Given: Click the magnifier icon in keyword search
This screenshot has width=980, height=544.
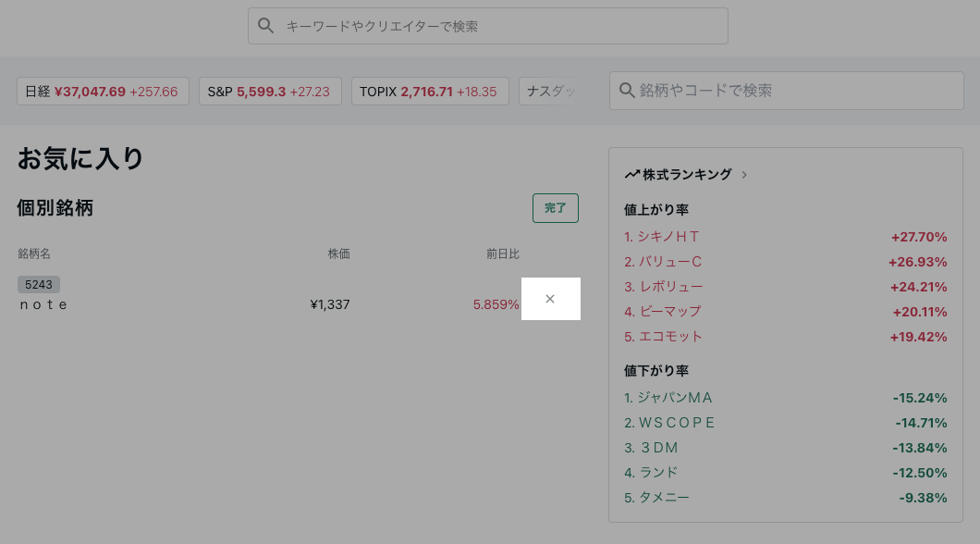Looking at the screenshot, I should pos(265,26).
